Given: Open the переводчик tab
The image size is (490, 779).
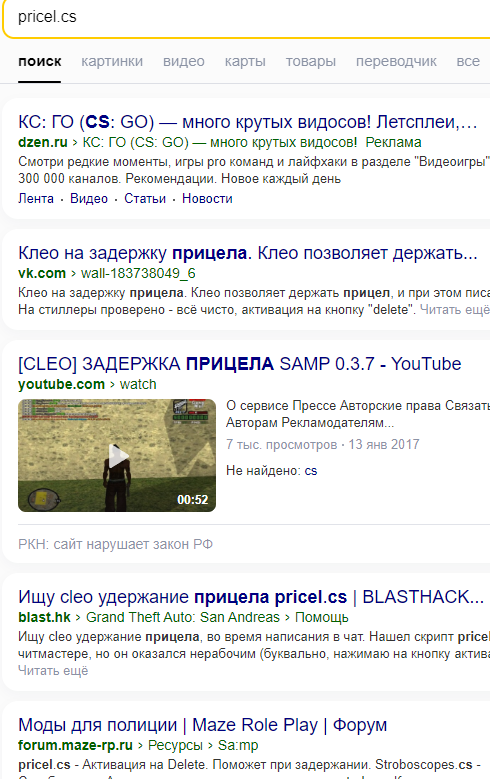Looking at the screenshot, I should 396,61.
